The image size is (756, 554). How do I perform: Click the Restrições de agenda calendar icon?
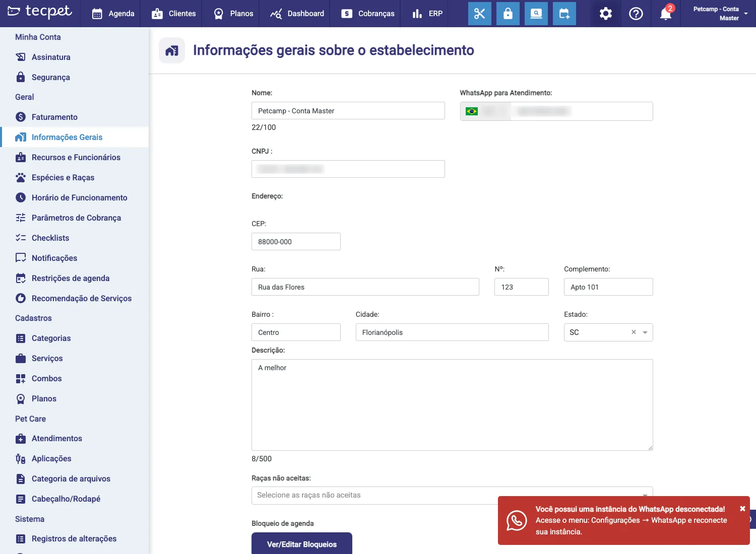coord(21,278)
